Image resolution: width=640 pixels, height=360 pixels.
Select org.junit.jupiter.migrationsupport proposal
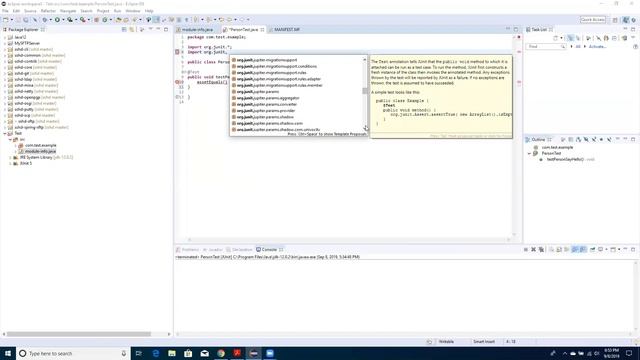click(297, 60)
